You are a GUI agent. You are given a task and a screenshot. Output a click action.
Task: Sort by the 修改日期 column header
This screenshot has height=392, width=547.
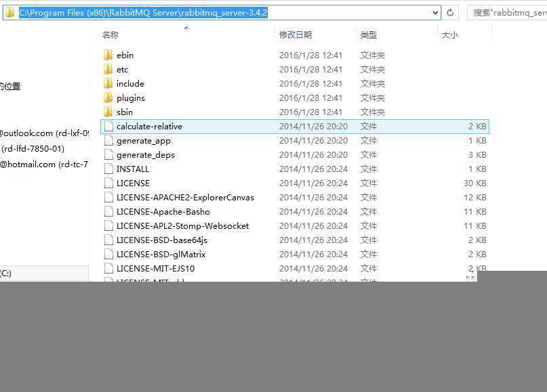pos(296,35)
